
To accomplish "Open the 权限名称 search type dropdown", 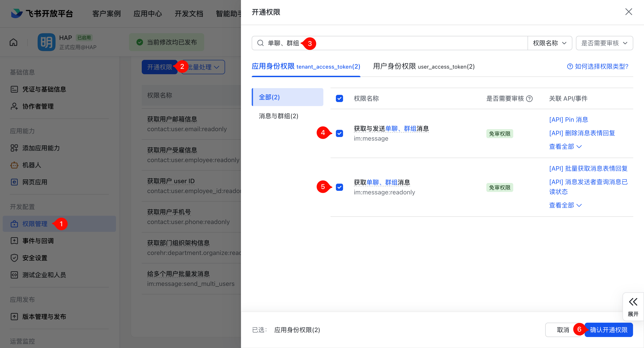I will point(550,43).
